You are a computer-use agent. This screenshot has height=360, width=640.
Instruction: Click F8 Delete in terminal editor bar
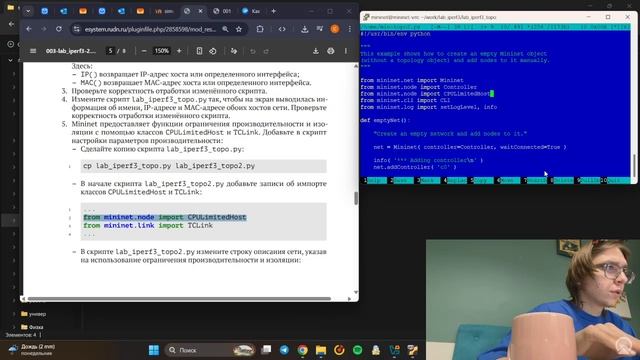pos(562,180)
